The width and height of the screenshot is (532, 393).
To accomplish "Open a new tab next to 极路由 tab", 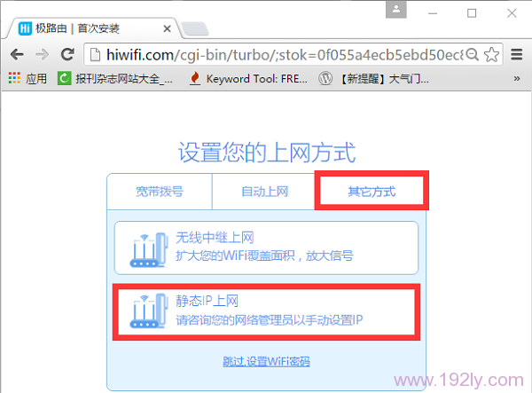I will 195,28.
